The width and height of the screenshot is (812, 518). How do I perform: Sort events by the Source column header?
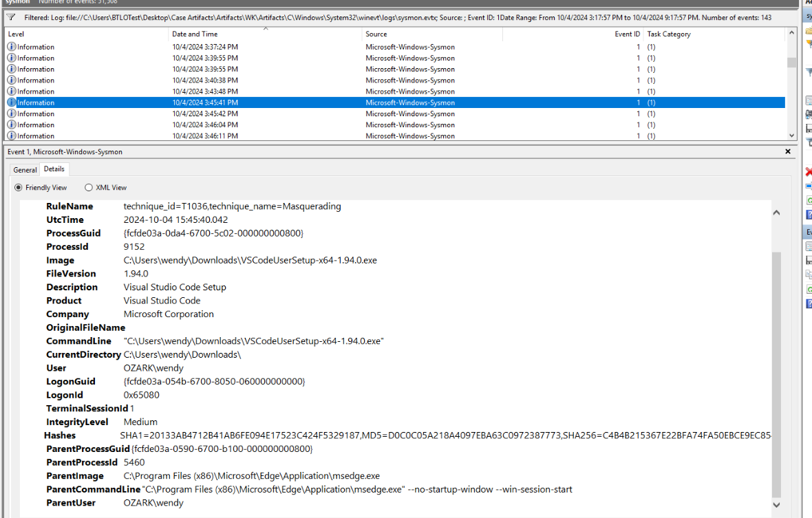click(x=431, y=34)
